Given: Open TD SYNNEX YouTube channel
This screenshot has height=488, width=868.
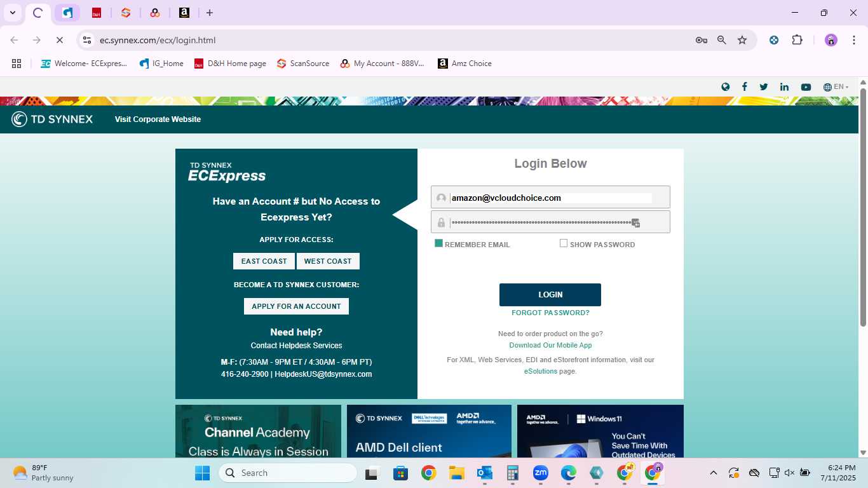Looking at the screenshot, I should click(x=806, y=87).
